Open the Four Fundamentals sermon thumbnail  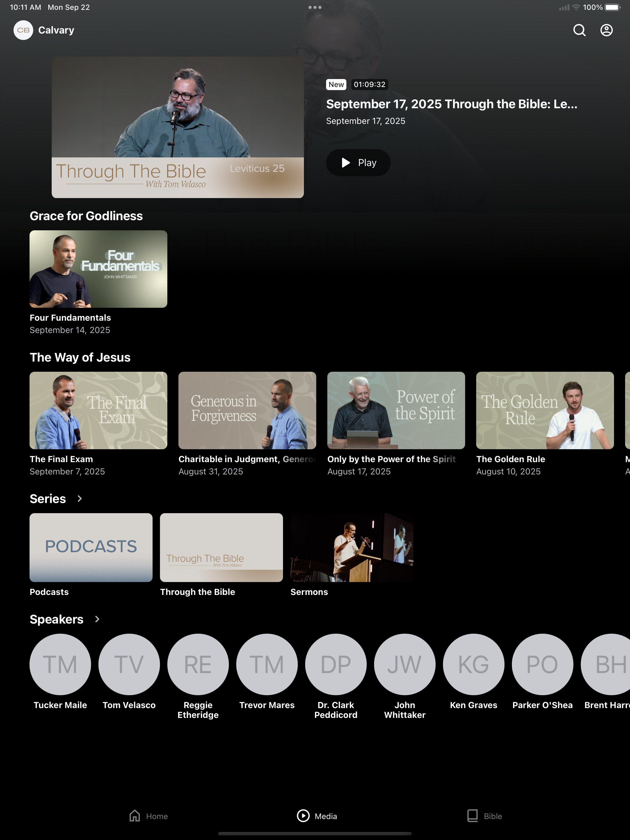98,269
